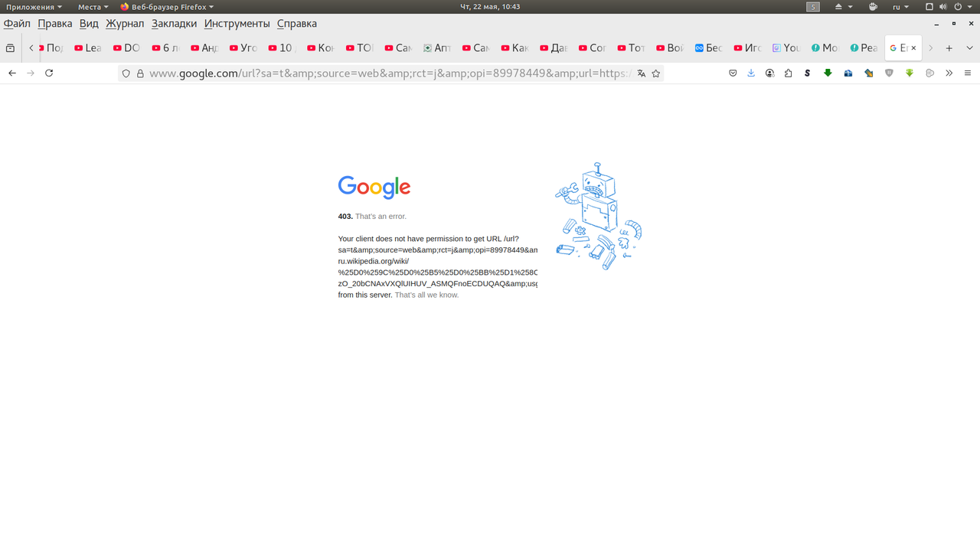Switch to the 'Сог' YouTube tab
The width and height of the screenshot is (980, 551).
coord(593,47)
